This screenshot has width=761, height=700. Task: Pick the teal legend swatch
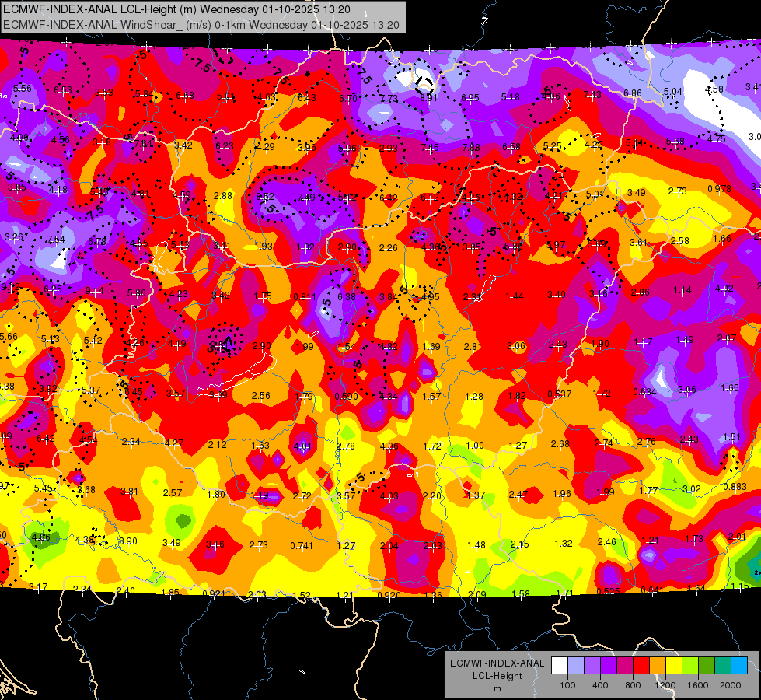tap(723, 665)
